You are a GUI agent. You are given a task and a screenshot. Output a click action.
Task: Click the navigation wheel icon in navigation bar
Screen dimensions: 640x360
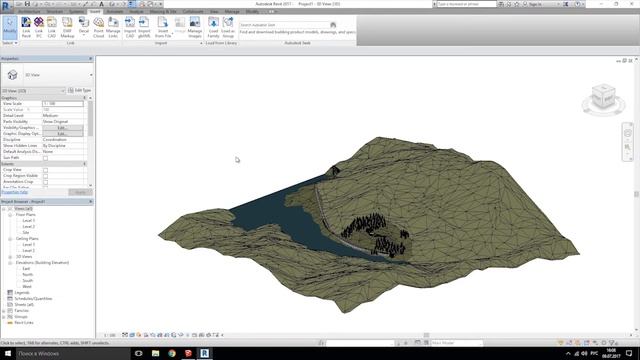[628, 133]
